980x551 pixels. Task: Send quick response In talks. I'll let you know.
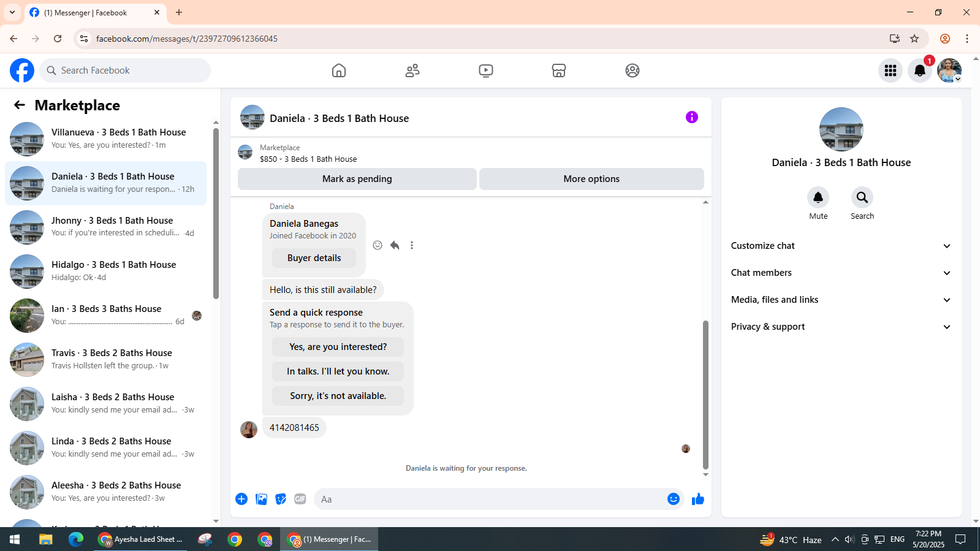[338, 371]
